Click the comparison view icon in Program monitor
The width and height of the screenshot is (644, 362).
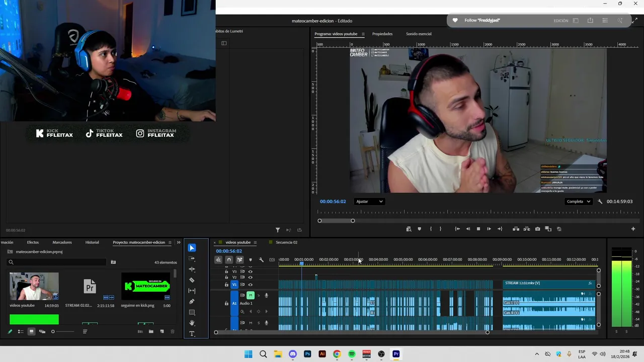pos(548,229)
